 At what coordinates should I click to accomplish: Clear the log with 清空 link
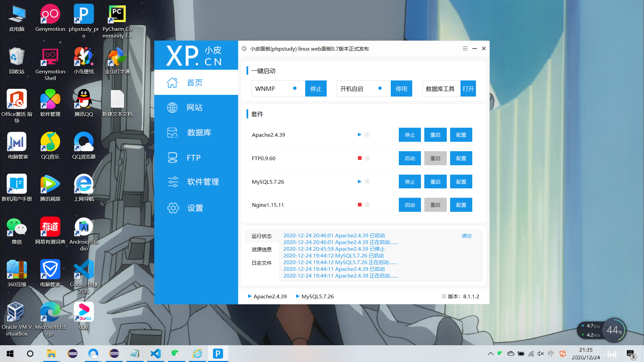466,236
